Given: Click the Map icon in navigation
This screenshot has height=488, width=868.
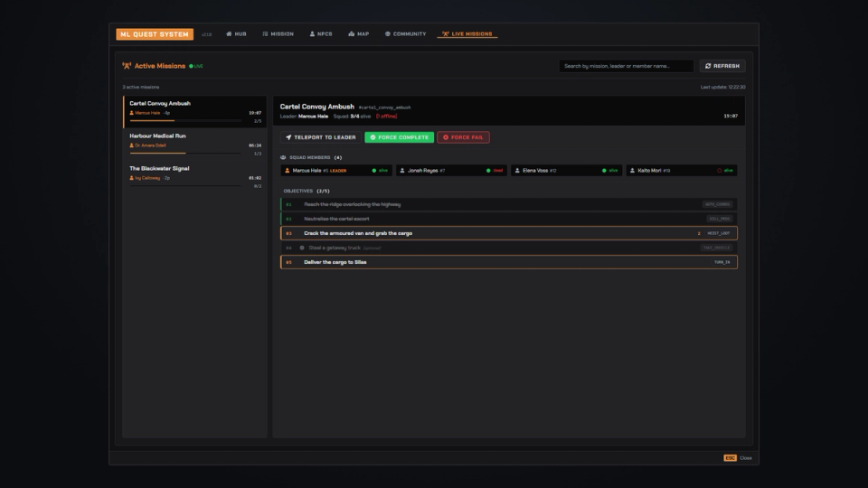Looking at the screenshot, I should (351, 33).
